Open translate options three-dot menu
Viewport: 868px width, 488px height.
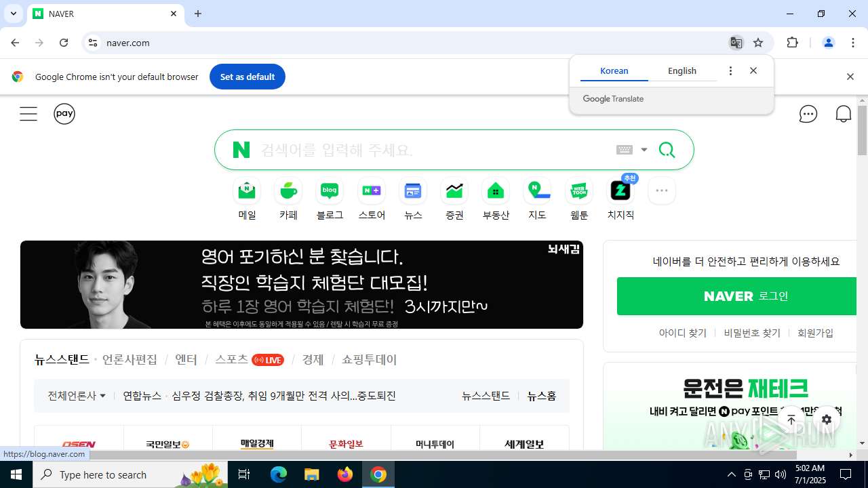730,71
